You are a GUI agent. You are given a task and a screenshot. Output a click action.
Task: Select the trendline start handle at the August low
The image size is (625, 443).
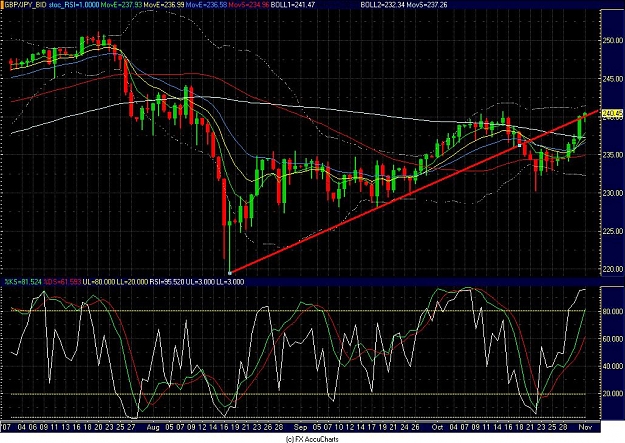pyautogui.click(x=230, y=273)
